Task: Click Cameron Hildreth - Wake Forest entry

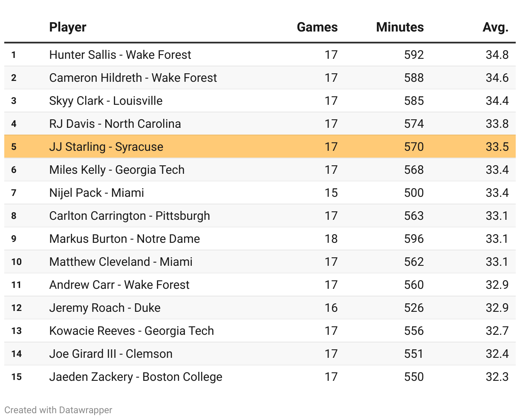Action: click(x=133, y=78)
